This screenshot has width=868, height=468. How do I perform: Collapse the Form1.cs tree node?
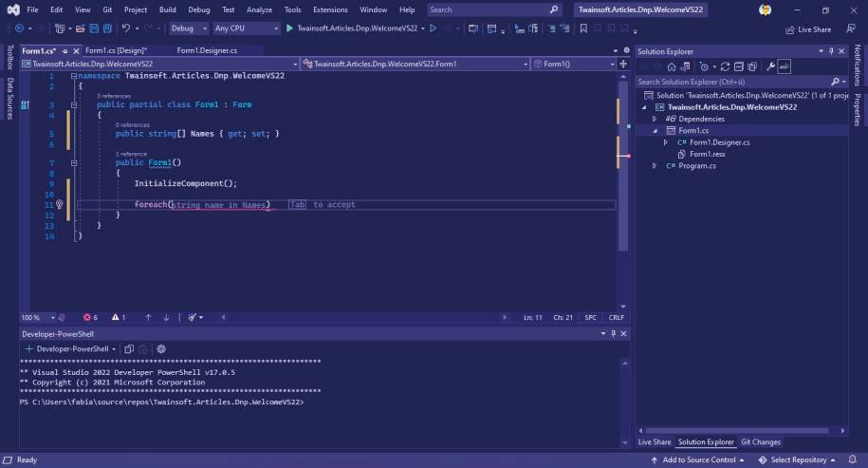pos(655,131)
